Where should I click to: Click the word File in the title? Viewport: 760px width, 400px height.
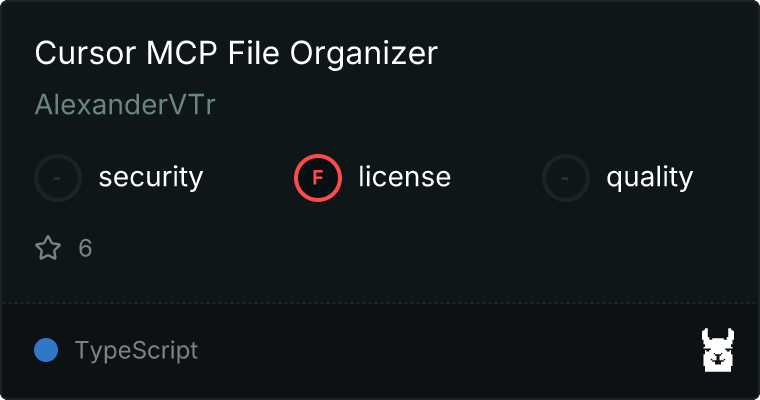tap(253, 53)
